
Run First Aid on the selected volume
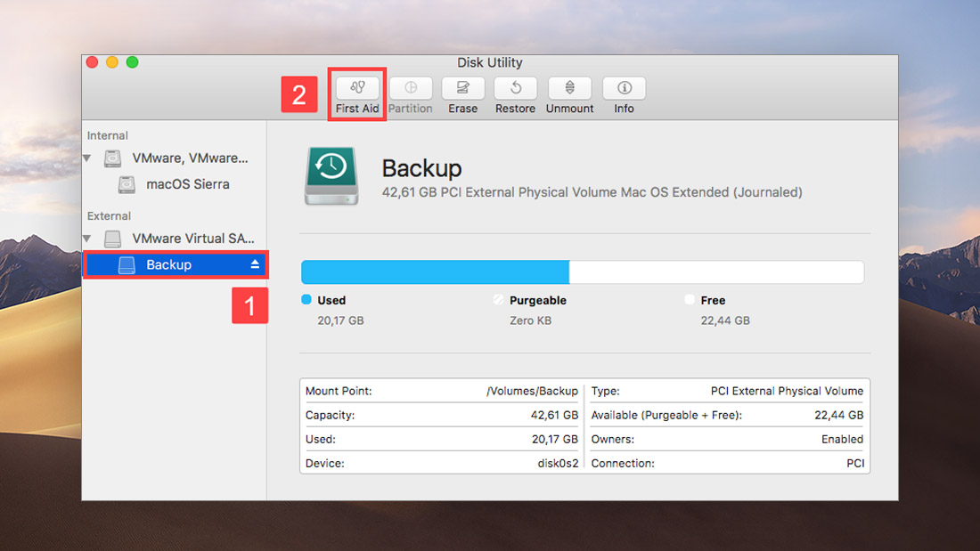[357, 88]
